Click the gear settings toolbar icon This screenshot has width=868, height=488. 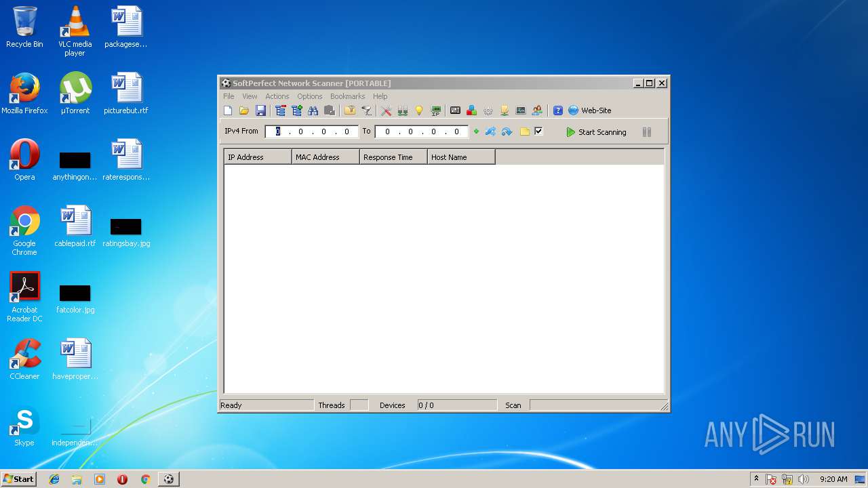point(488,110)
